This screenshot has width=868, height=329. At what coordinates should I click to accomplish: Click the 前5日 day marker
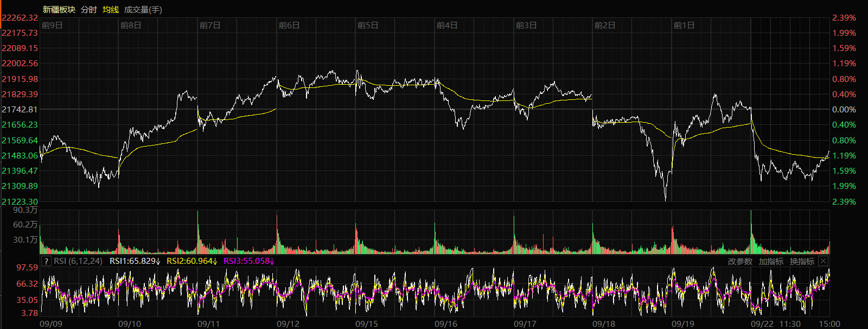[x=368, y=26]
